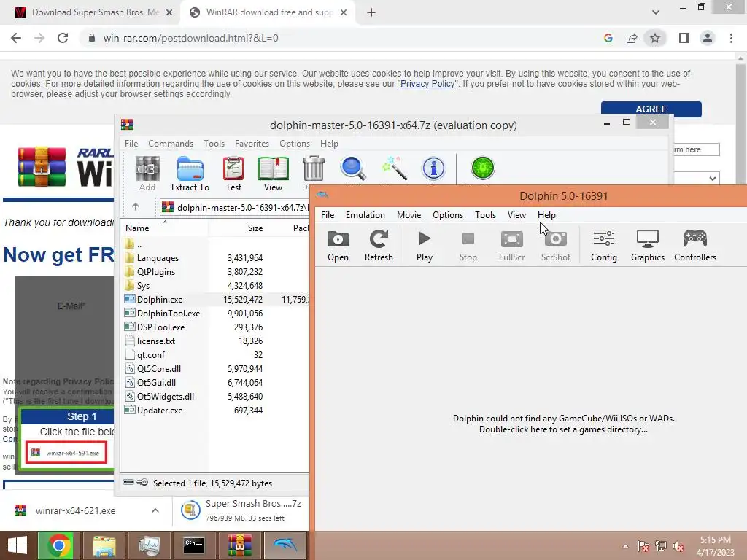Open Command Prompt from taskbar
Screen dimensions: 747x560
pos(194,545)
